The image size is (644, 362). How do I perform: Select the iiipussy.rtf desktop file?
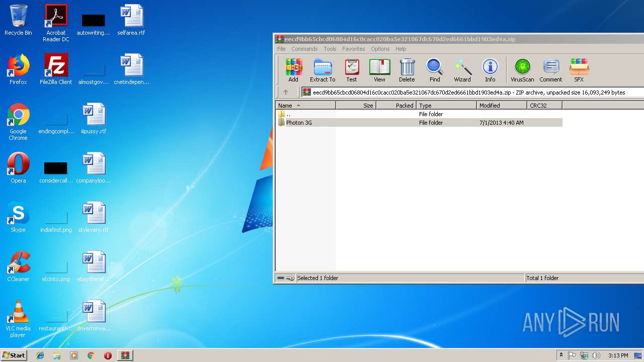point(94,119)
